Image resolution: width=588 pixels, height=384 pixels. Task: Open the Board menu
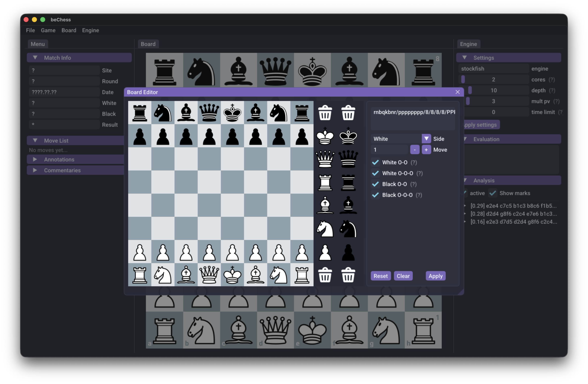(69, 30)
